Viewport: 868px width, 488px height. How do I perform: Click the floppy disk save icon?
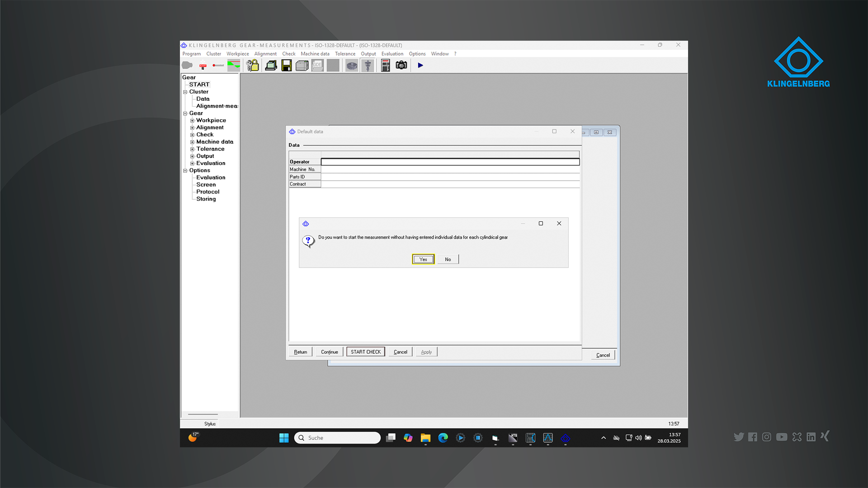click(x=287, y=66)
